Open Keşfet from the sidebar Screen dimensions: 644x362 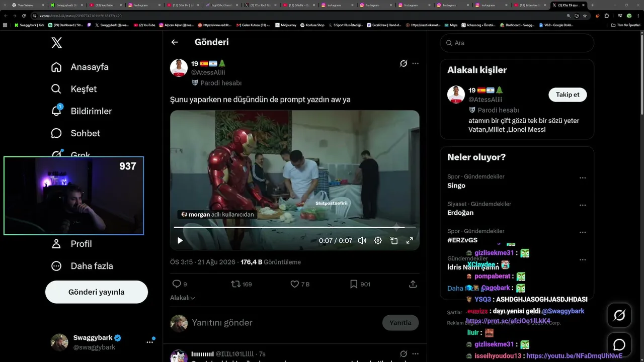pyautogui.click(x=74, y=89)
